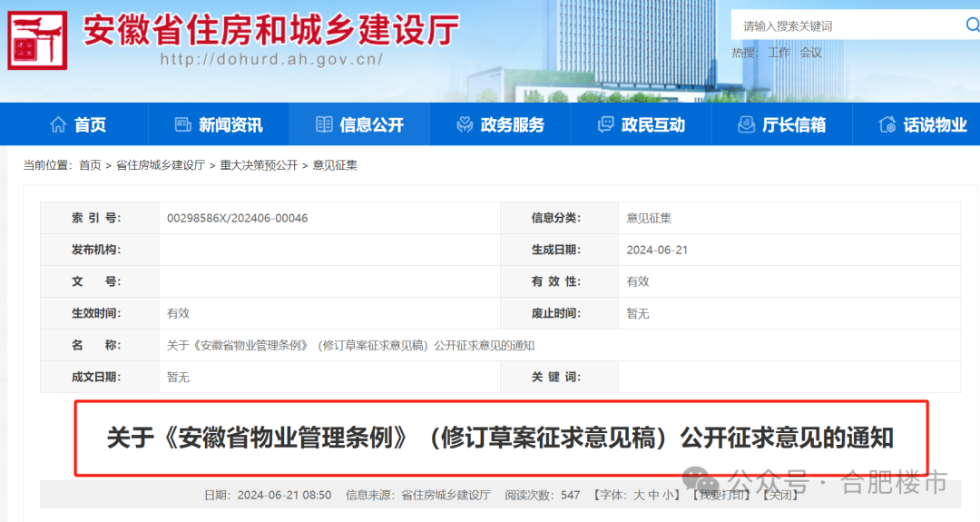Viewport: 980px width, 522px height.
Task: Open the 新闻资讯 navigation tab
Action: point(219,124)
